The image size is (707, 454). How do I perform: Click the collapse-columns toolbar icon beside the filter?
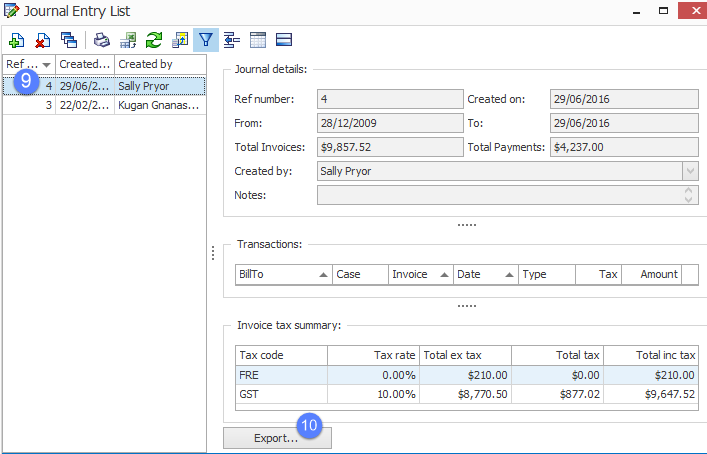pos(232,40)
